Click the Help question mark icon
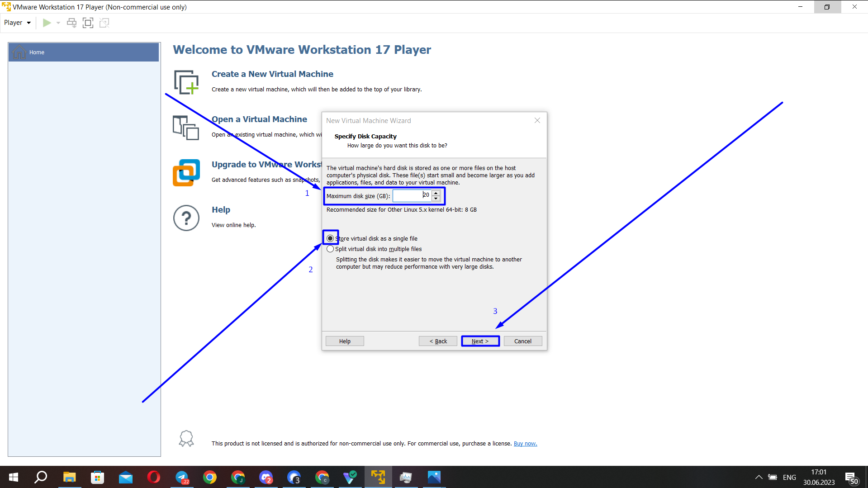 [186, 218]
